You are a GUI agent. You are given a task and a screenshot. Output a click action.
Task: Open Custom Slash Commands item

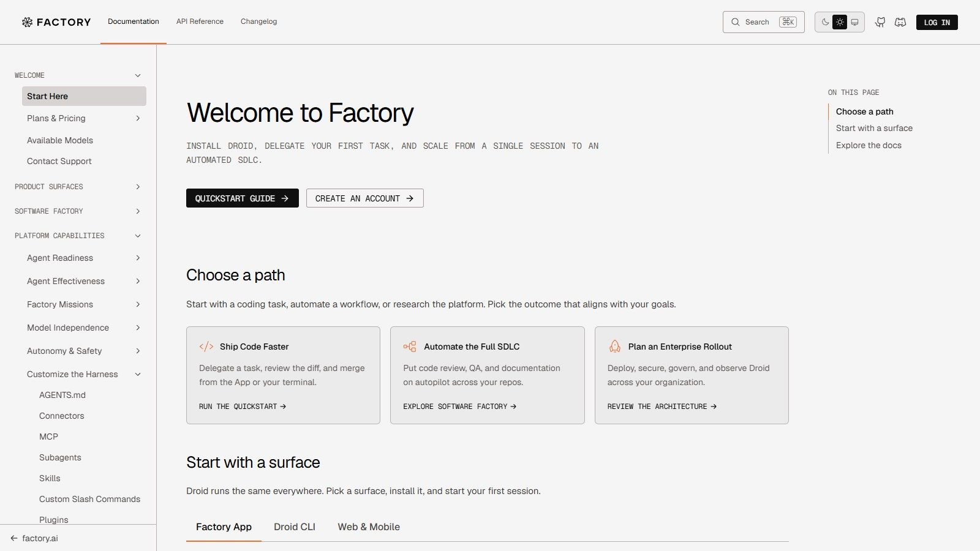[89, 499]
